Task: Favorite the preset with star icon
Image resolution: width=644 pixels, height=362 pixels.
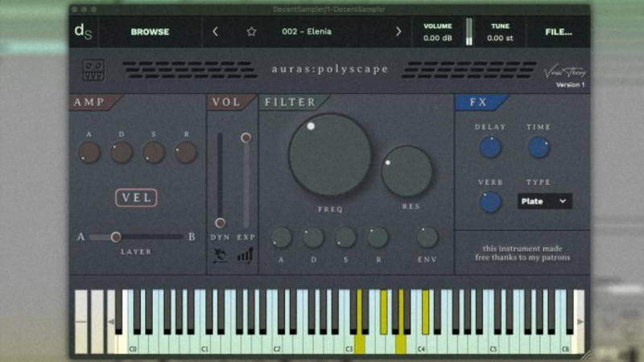Action: point(251,31)
